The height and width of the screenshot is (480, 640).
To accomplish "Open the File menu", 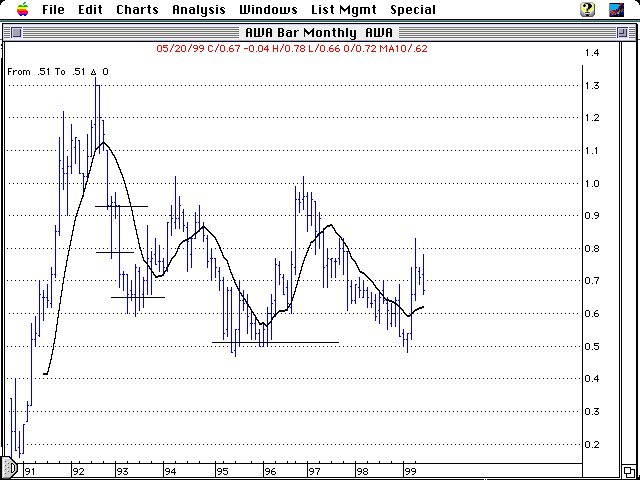I will click(53, 9).
